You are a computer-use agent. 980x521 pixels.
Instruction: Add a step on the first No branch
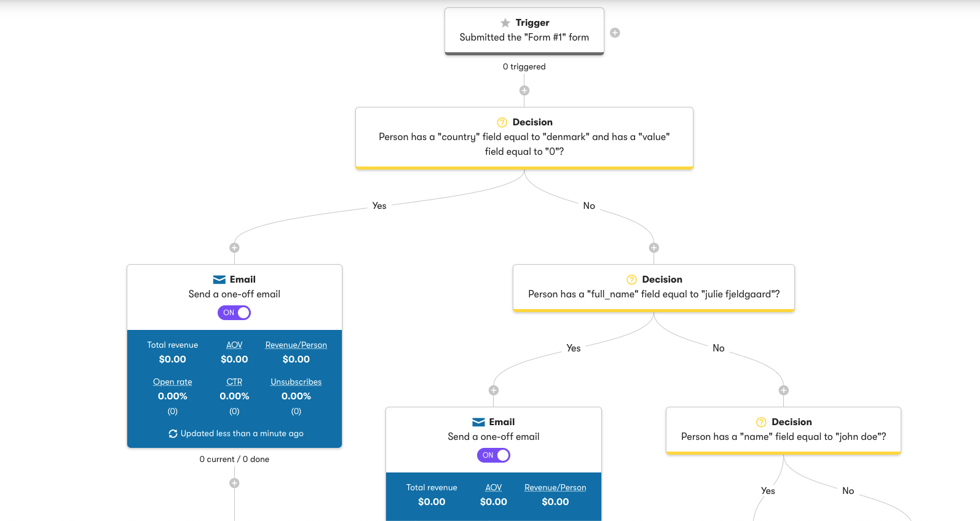click(654, 248)
